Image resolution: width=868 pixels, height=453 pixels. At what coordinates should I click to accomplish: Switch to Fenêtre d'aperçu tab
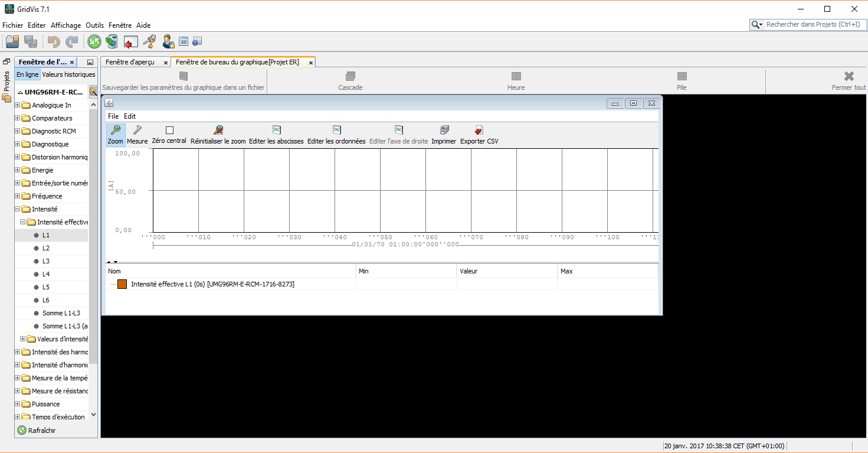point(130,62)
